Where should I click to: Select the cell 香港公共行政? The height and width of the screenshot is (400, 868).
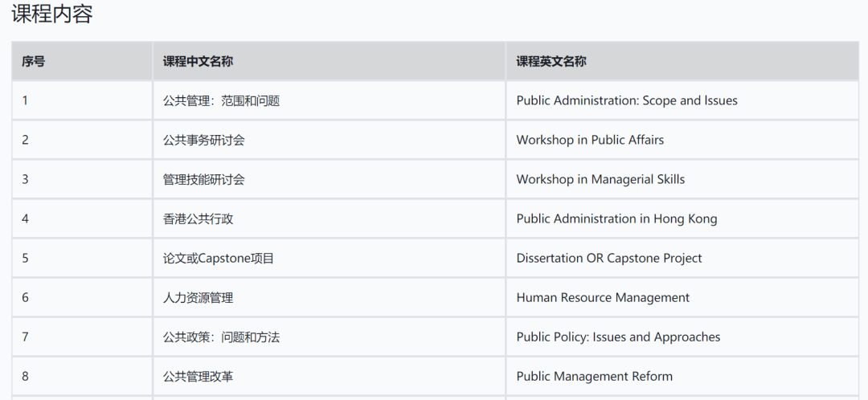[x=330, y=218]
